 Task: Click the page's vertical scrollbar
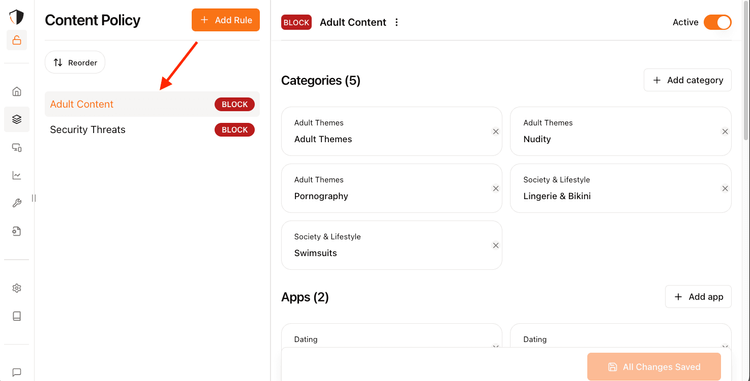[747, 72]
